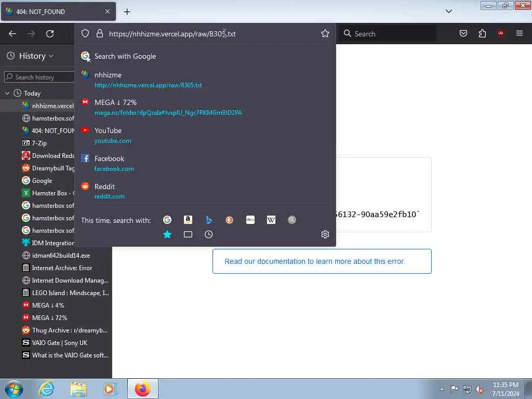Viewport: 532px width, 399px height.
Task: Search in Bookmarks star shortcut
Action: [x=167, y=234]
